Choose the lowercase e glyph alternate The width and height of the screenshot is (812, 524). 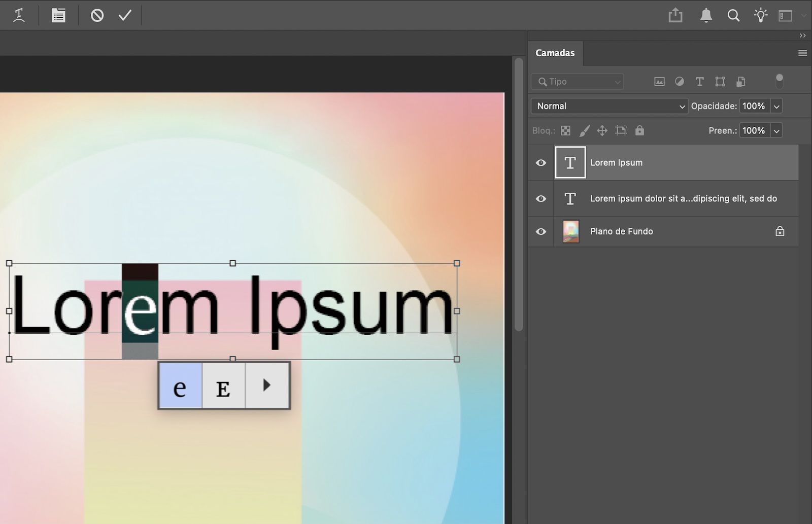pyautogui.click(x=180, y=386)
